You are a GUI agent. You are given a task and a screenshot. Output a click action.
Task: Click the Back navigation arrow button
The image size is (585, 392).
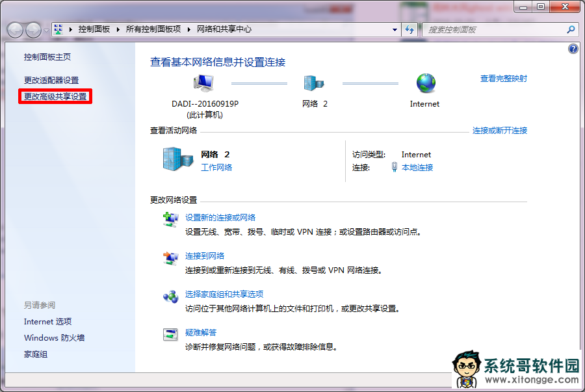click(15, 30)
